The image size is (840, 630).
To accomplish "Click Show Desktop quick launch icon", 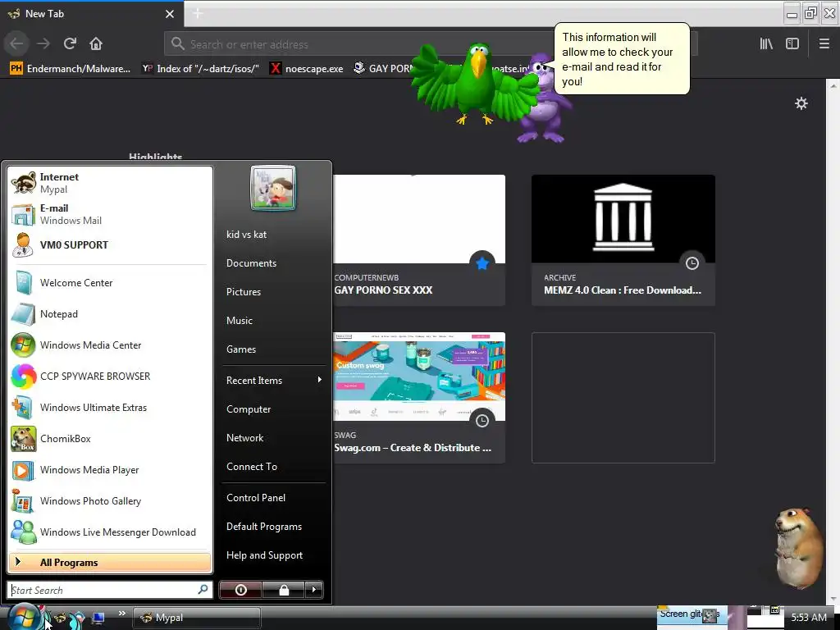I will (x=98, y=619).
